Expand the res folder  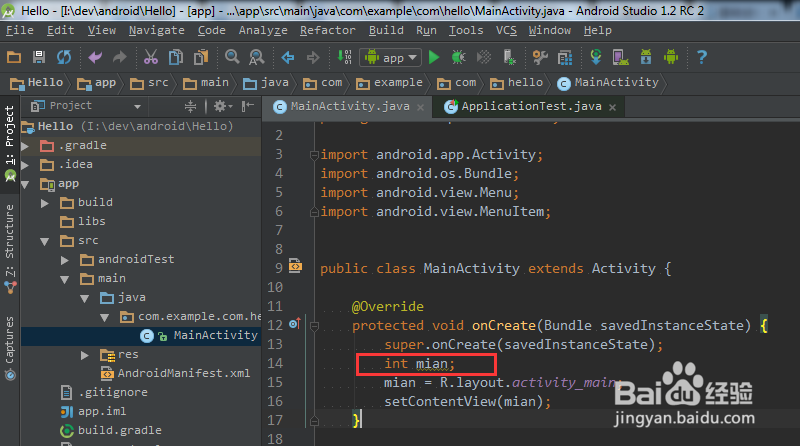pos(85,355)
